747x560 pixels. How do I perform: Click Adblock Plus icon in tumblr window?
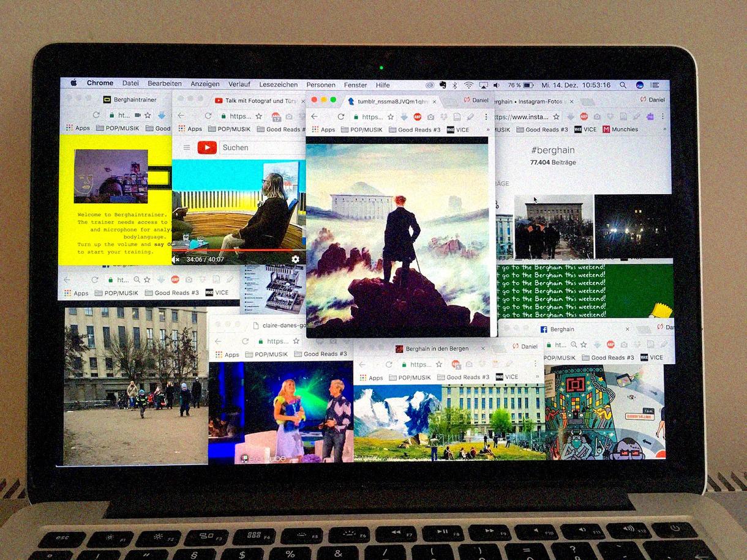[x=418, y=116]
